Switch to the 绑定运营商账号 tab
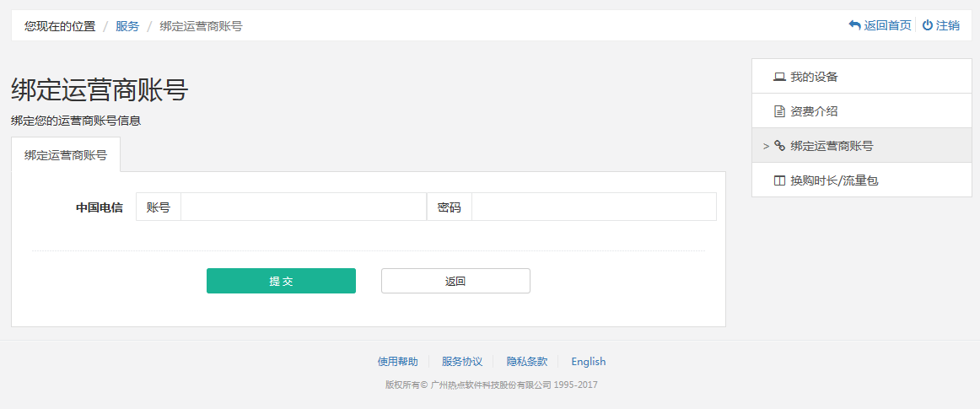The width and height of the screenshot is (980, 409). tap(66, 155)
